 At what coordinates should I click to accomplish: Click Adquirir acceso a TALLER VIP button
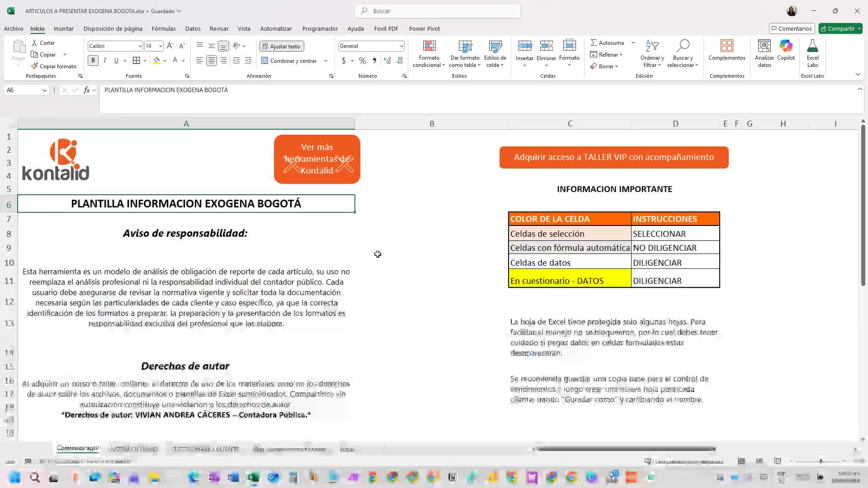coord(614,157)
